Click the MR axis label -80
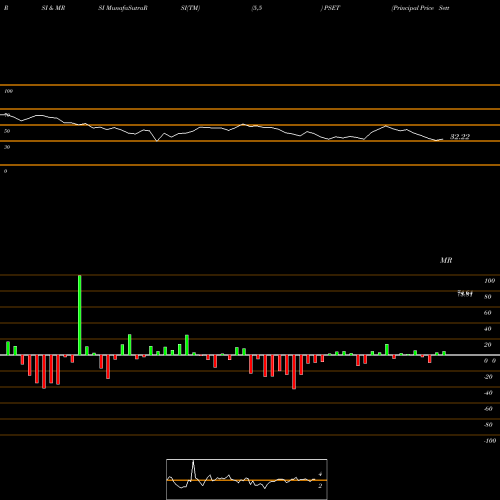The width and height of the screenshot is (500, 500). [x=488, y=425]
